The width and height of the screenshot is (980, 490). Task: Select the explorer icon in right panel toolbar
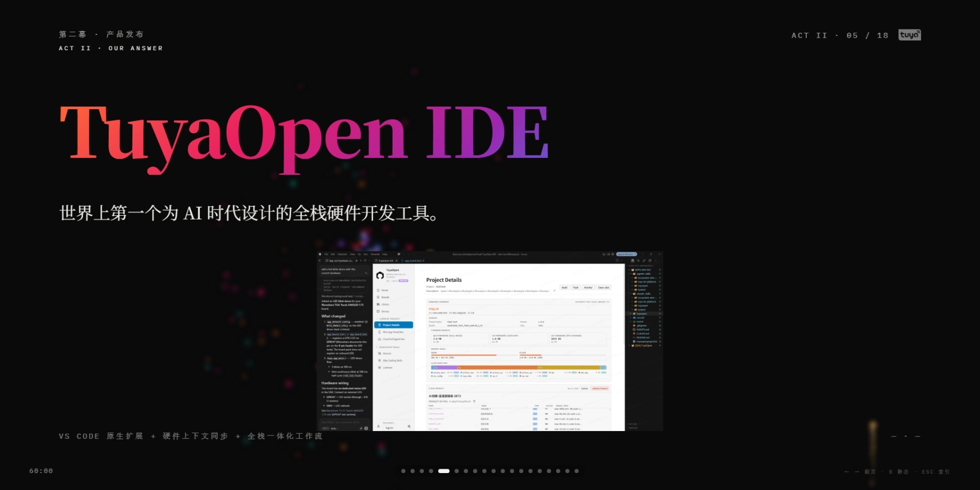(633, 261)
